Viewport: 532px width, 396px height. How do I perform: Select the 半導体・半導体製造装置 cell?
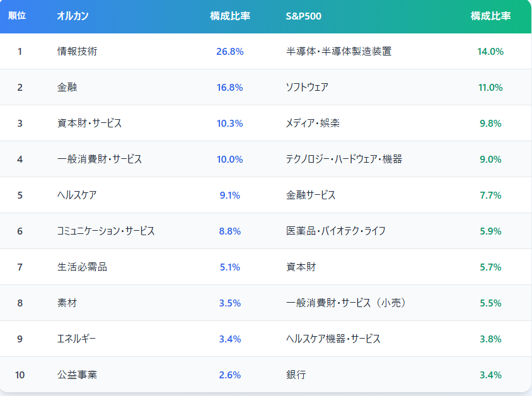coord(338,52)
